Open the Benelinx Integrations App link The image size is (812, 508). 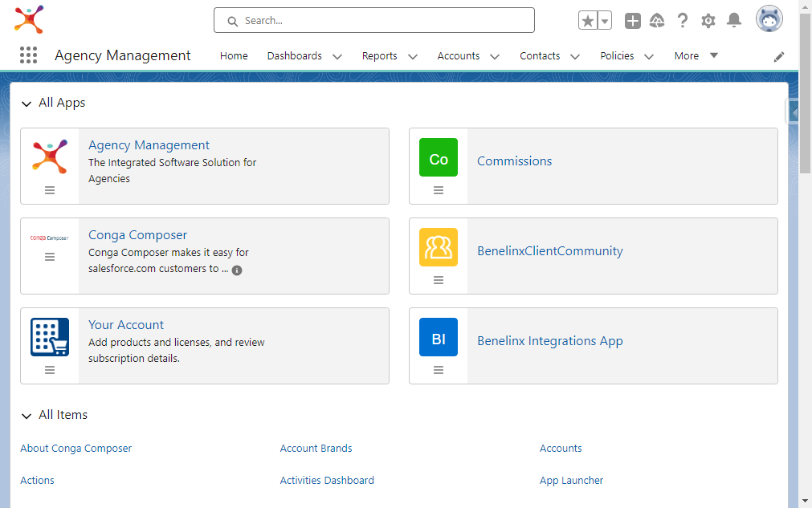tap(550, 341)
